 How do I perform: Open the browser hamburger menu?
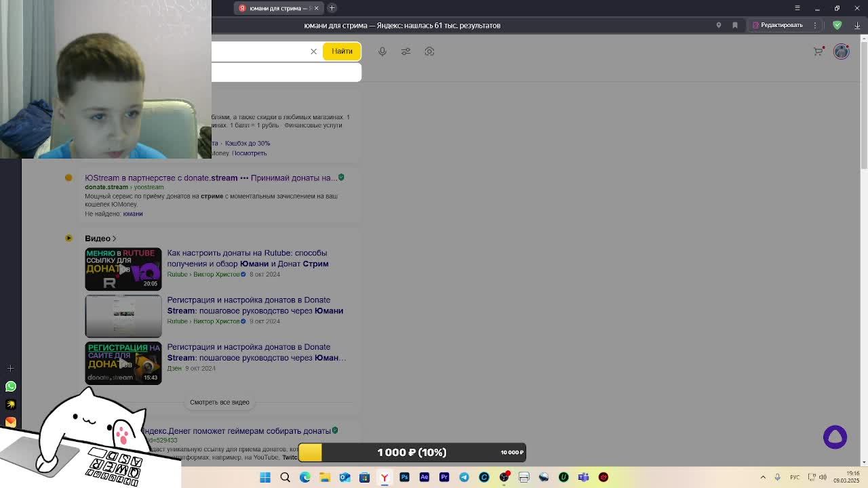click(x=797, y=8)
